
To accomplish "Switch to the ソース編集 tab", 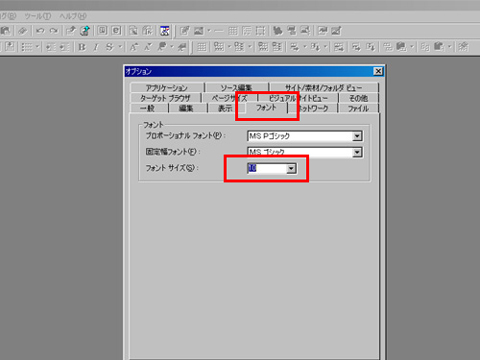I will click(x=236, y=88).
